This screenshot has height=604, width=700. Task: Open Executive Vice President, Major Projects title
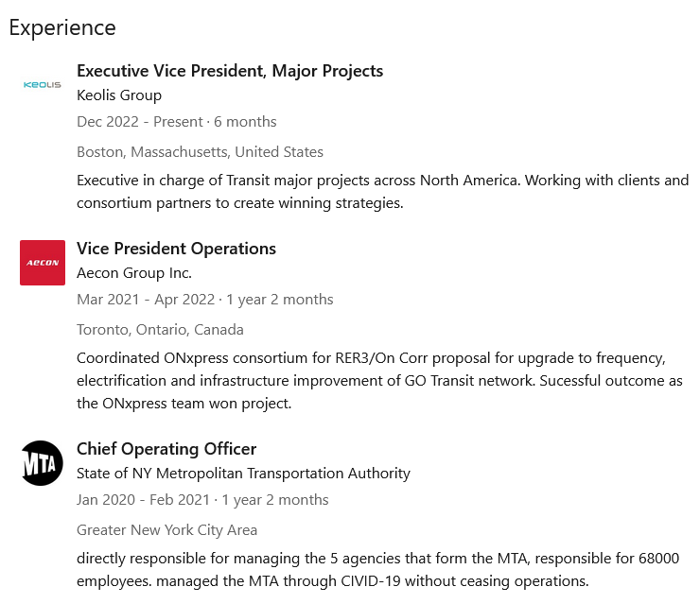pyautogui.click(x=230, y=71)
